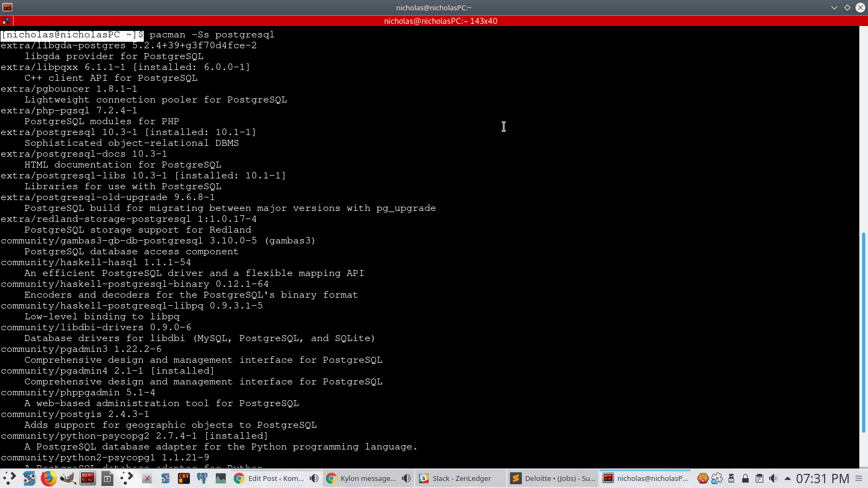
Task: Open Firefox from the taskbar launcher
Action: pyautogui.click(x=49, y=478)
